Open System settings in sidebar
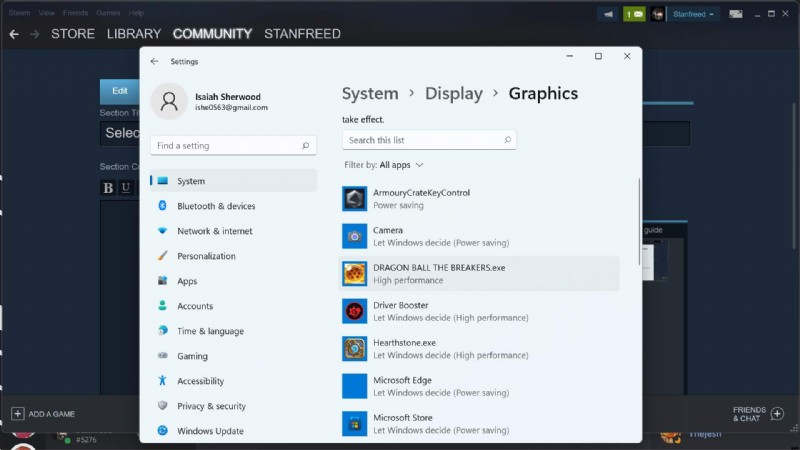Screen dimensions: 800x450 pyautogui.click(x=234, y=181)
